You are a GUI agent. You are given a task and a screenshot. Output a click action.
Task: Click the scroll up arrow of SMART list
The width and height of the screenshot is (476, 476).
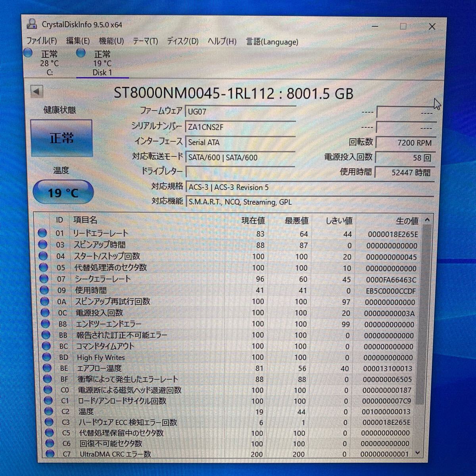pyautogui.click(x=427, y=220)
